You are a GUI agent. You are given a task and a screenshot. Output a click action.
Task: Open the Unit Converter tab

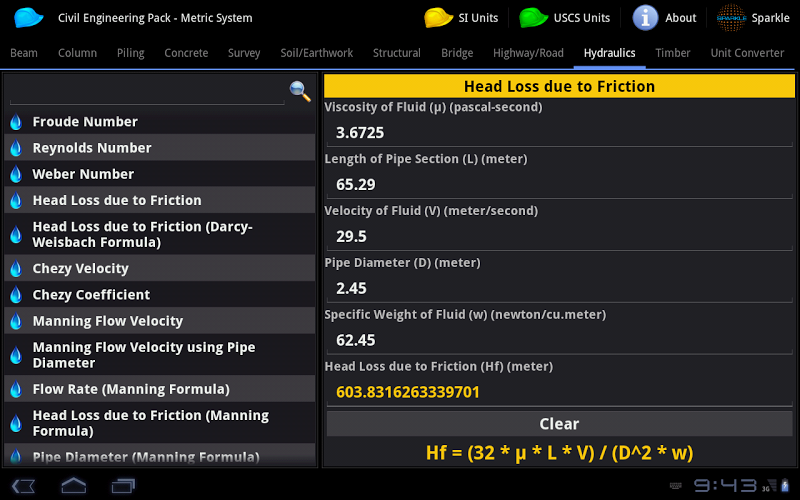pyautogui.click(x=747, y=53)
